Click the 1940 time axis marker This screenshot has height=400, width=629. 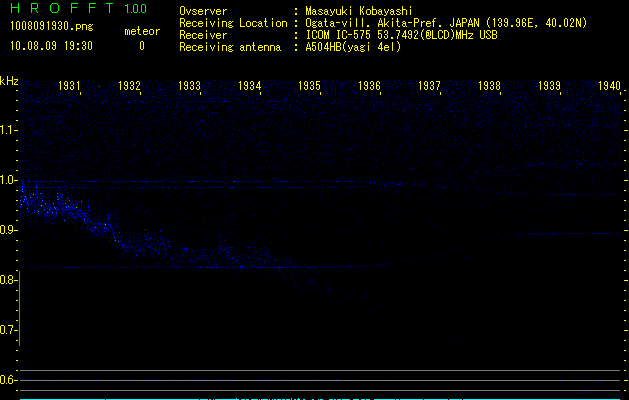tap(609, 86)
